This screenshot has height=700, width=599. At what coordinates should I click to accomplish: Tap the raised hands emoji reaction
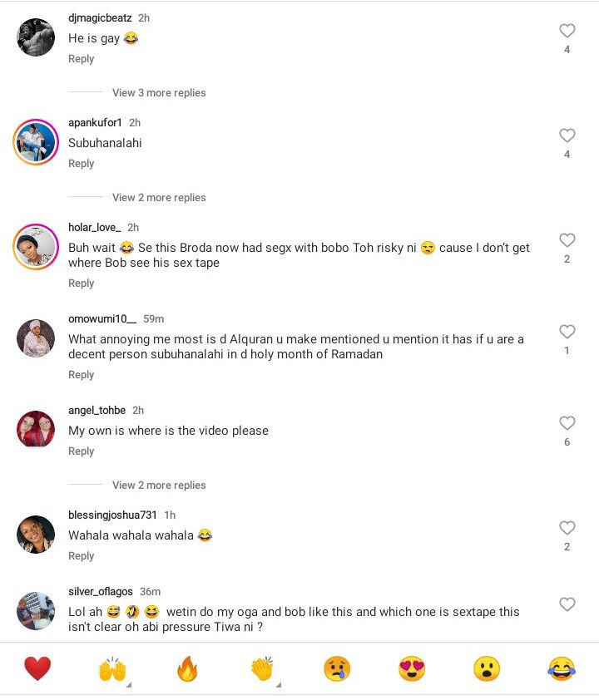[x=112, y=668]
